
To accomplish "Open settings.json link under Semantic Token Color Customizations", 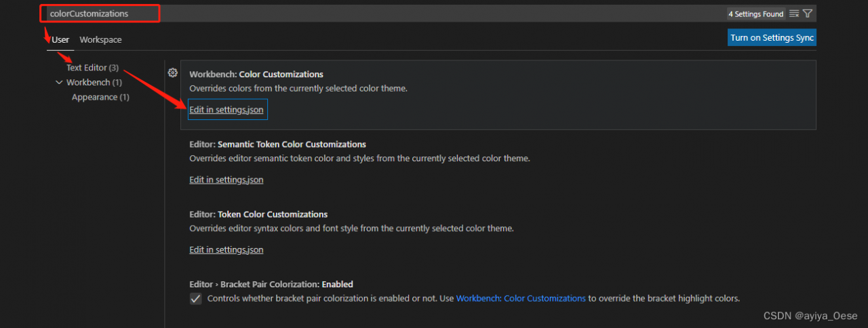I will point(226,180).
